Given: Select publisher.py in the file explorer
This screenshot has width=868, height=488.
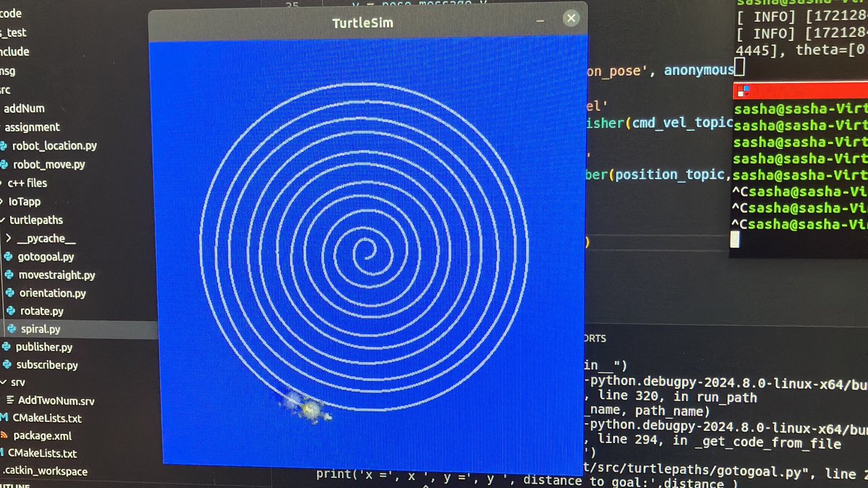Looking at the screenshot, I should pyautogui.click(x=43, y=346).
